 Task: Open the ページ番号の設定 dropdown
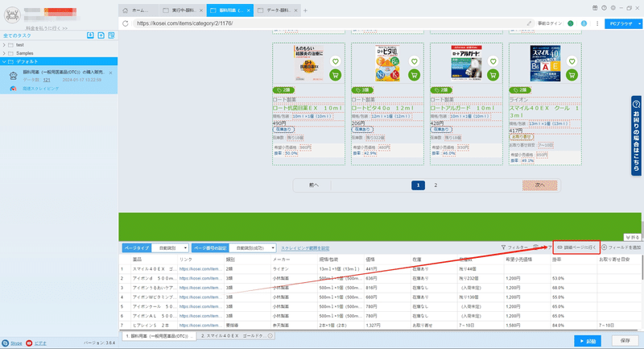(253, 248)
